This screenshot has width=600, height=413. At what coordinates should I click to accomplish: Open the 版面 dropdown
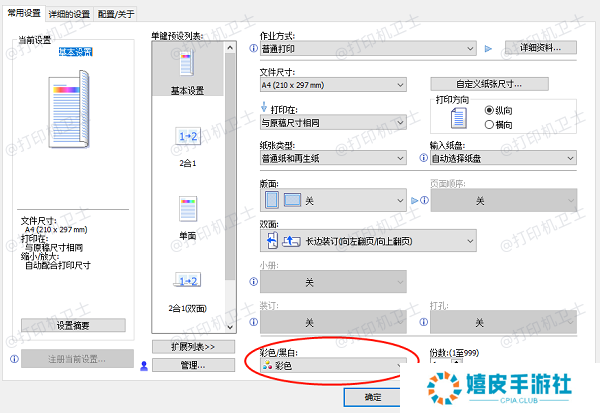pos(333,200)
